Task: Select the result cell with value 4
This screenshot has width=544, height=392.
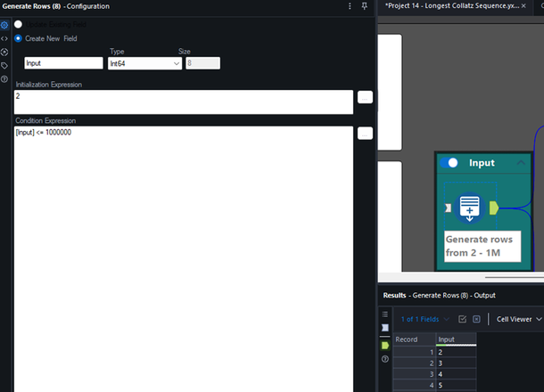Action: [x=456, y=374]
